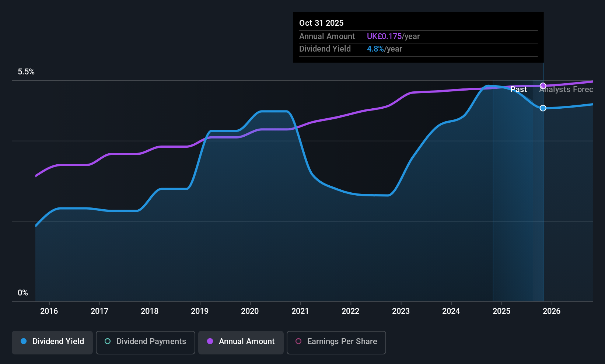This screenshot has width=605, height=364.
Task: Click the teal Dividend Payments legend circle
Action: pyautogui.click(x=108, y=341)
